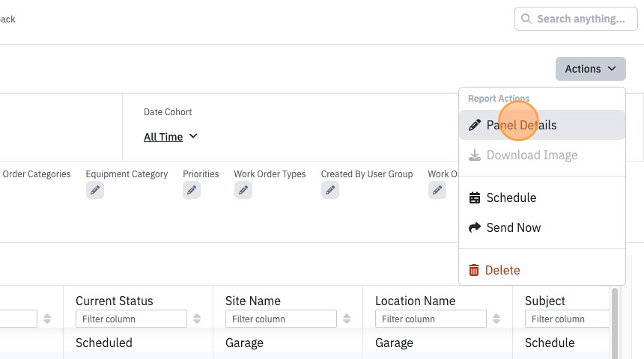
Task: Click the Location Name column header
Action: (x=416, y=301)
